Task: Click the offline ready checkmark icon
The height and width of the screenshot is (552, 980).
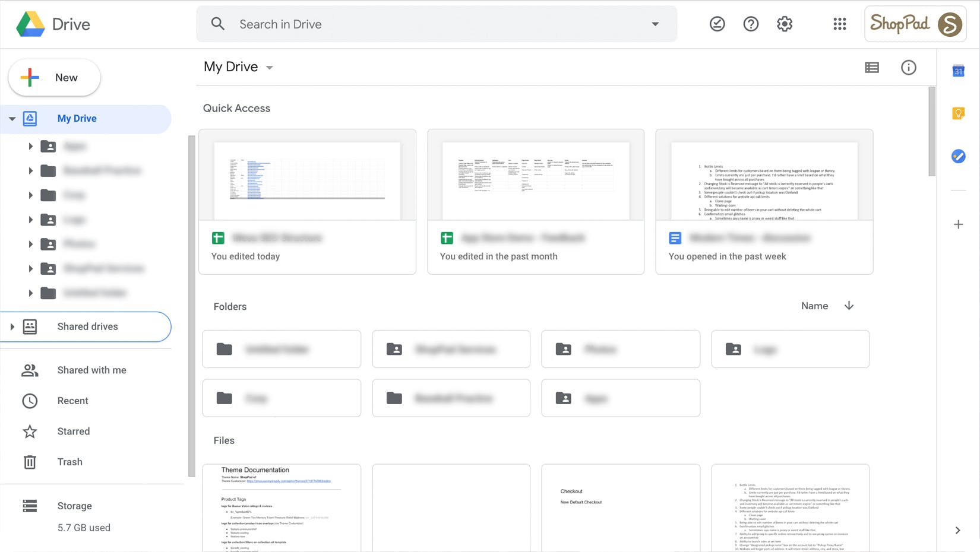Action: 717,24
